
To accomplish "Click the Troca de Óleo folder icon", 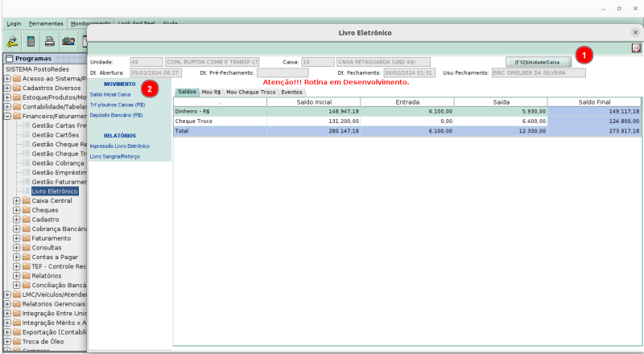I will pos(16,341).
